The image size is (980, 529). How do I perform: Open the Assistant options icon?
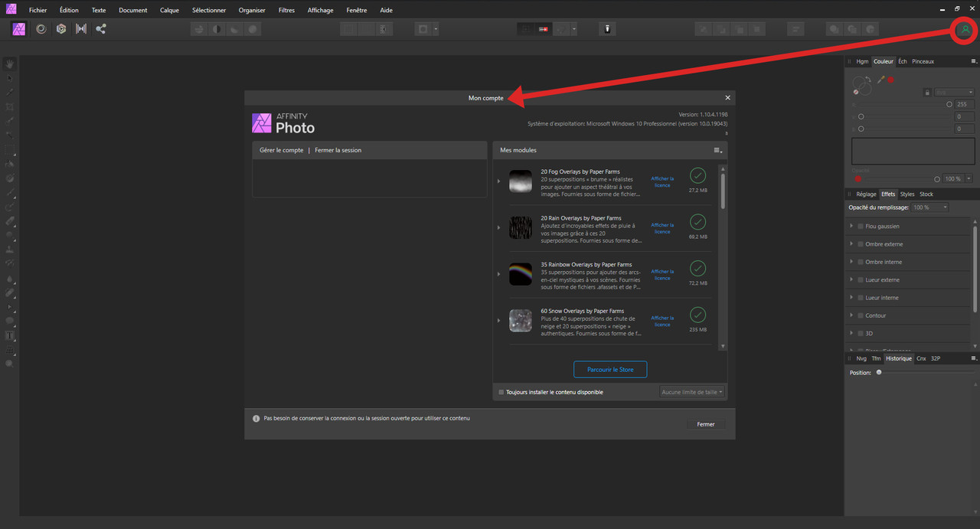click(x=607, y=29)
